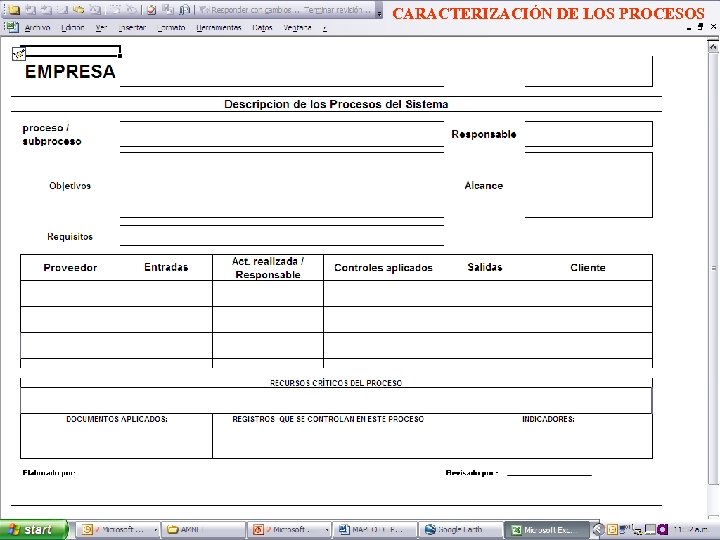
Task: Select first empty row under Act. realizada / Responsable
Action: click(x=268, y=294)
